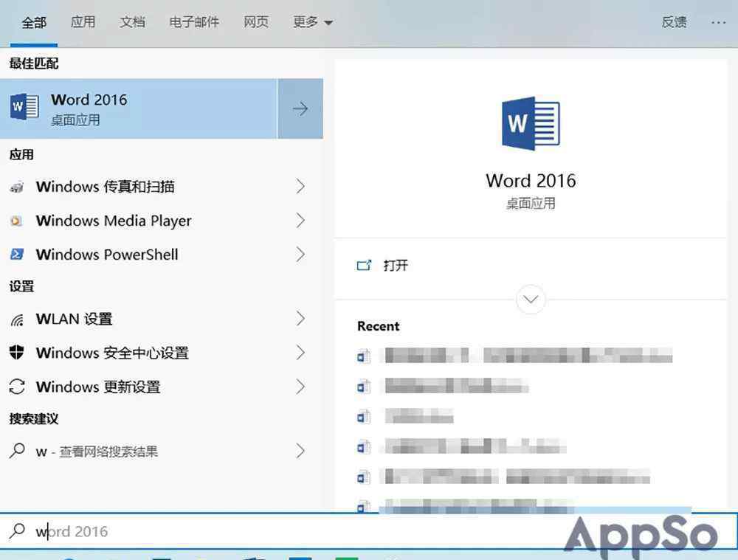Switch to the 网页 tab
738x560 pixels.
point(256,22)
